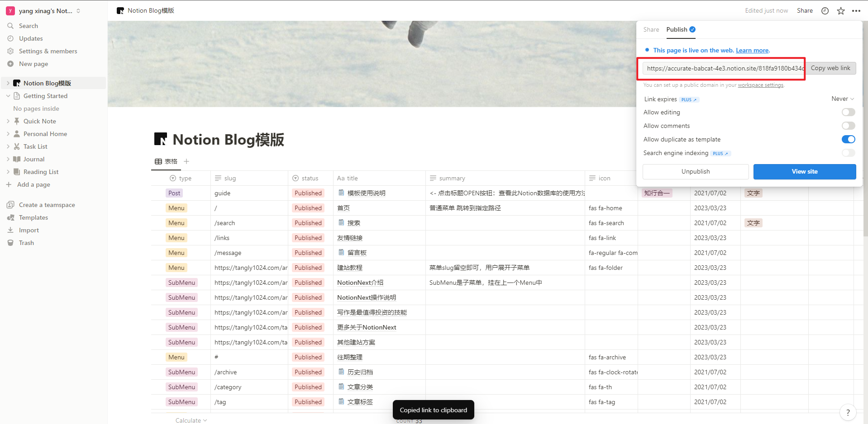The image size is (868, 424).
Task: Open the workspace settings link
Action: (760, 85)
